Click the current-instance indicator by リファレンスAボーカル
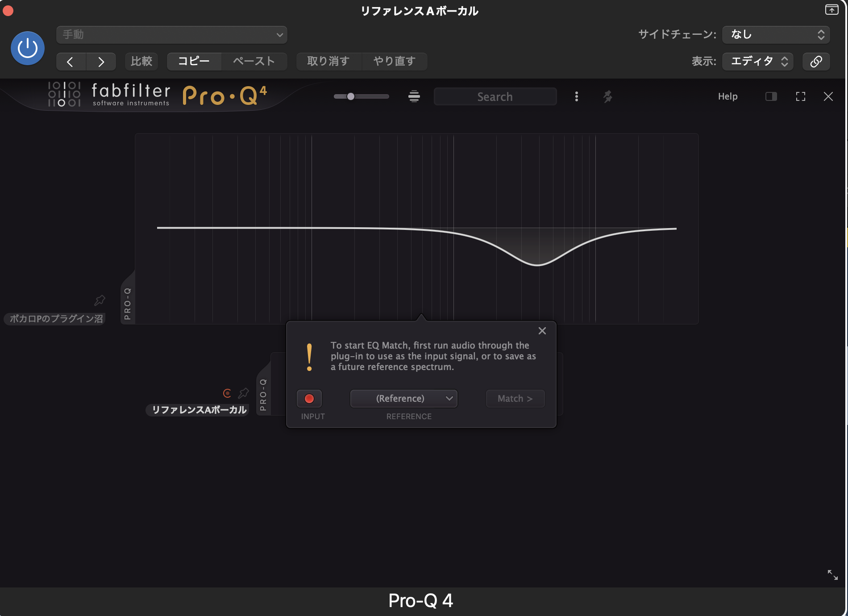This screenshot has width=848, height=616. tap(227, 393)
